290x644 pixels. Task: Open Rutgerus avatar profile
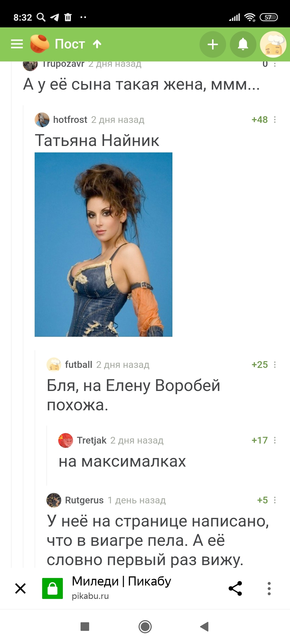[54, 500]
